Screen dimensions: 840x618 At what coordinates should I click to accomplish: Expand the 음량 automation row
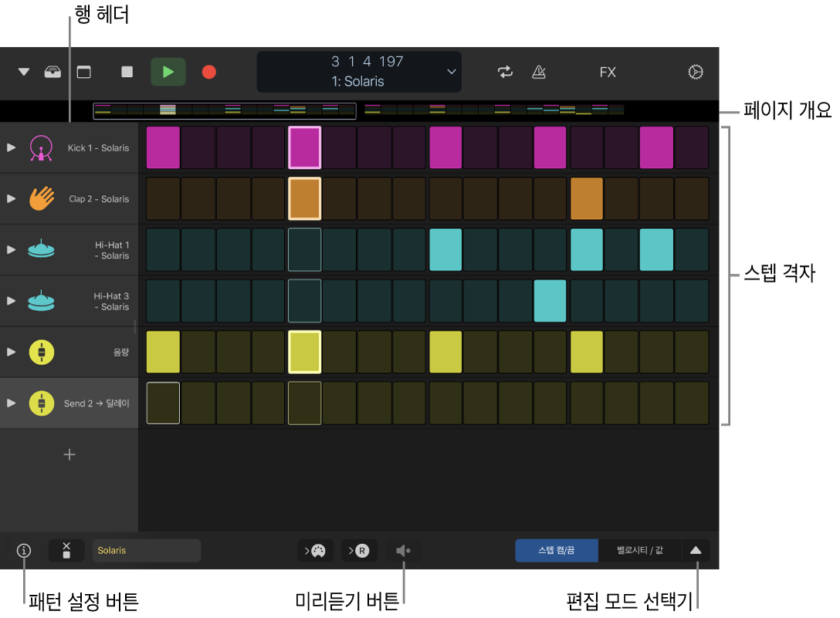[x=11, y=352]
